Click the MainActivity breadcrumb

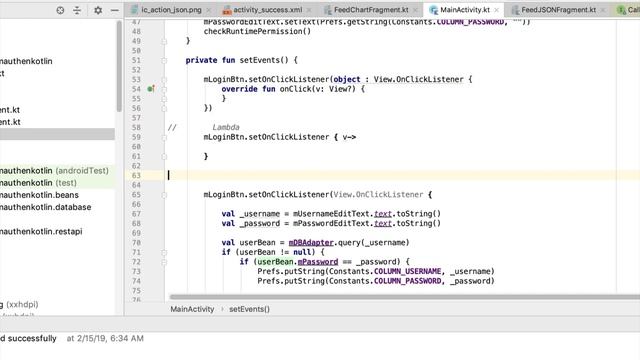(192, 309)
